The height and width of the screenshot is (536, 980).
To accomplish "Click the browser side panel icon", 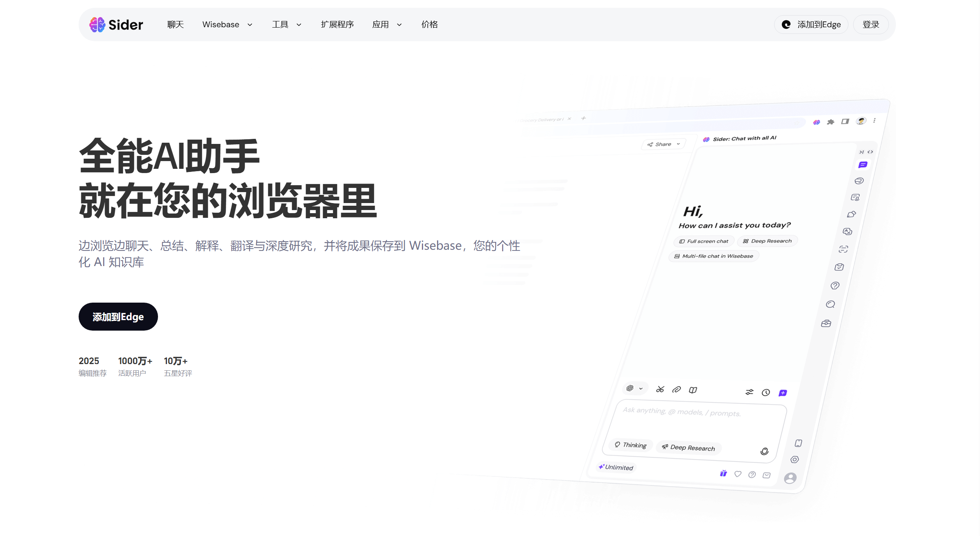I will (845, 121).
